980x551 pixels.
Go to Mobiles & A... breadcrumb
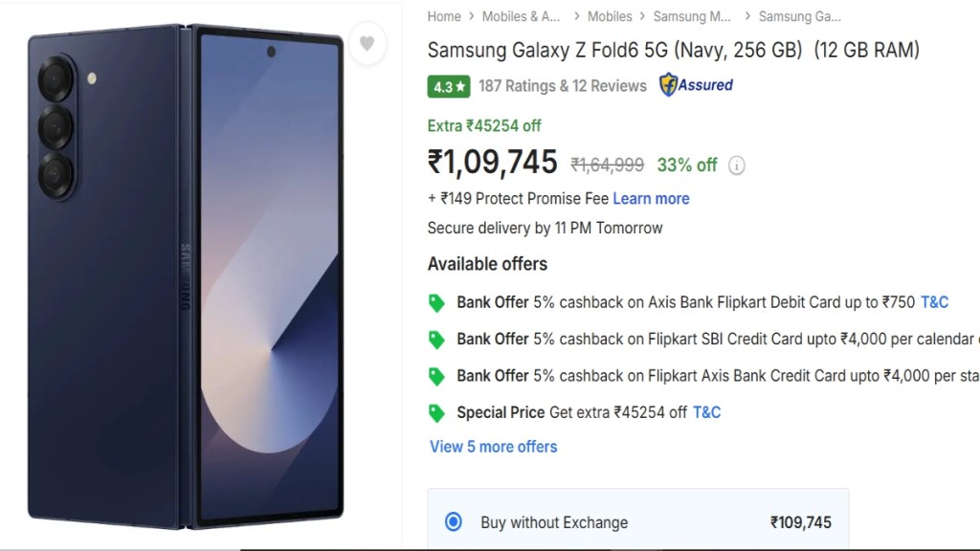[521, 16]
